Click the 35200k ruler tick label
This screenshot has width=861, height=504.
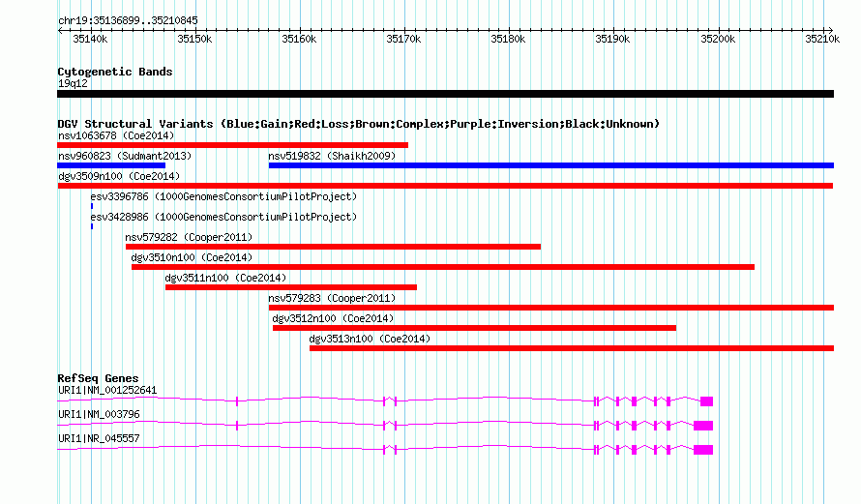[718, 39]
